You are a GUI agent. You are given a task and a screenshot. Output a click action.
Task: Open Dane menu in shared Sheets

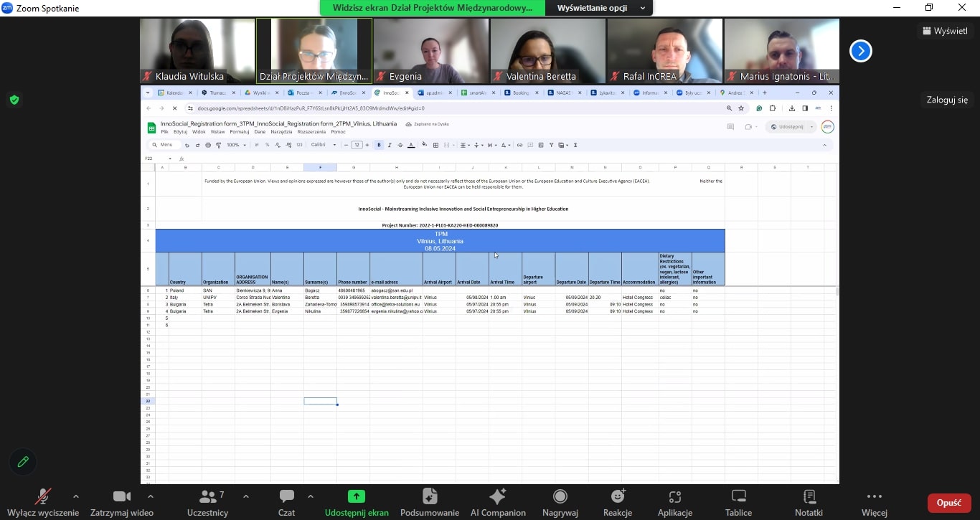260,132
